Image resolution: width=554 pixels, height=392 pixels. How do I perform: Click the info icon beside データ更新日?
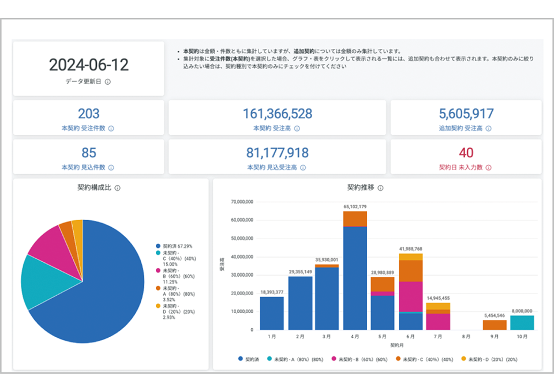pyautogui.click(x=108, y=82)
